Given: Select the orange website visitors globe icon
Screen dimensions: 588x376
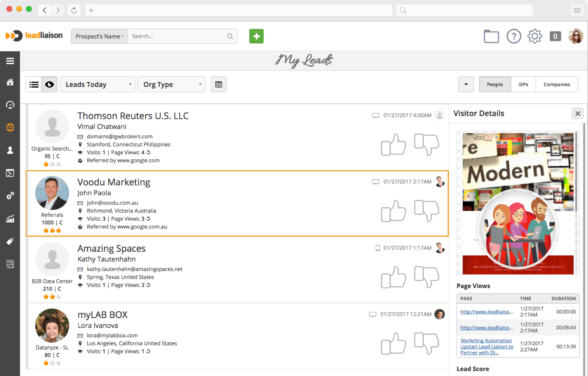Looking at the screenshot, I should point(10,127).
